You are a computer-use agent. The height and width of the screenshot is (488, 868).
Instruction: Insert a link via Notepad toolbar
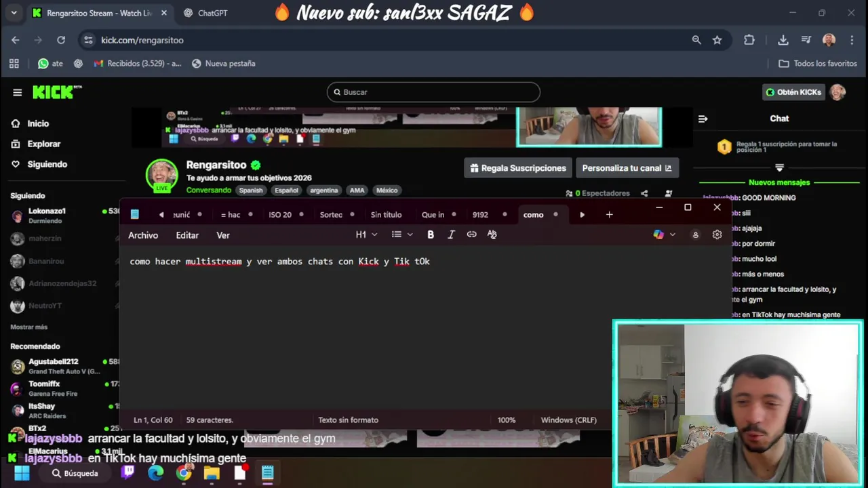471,235
